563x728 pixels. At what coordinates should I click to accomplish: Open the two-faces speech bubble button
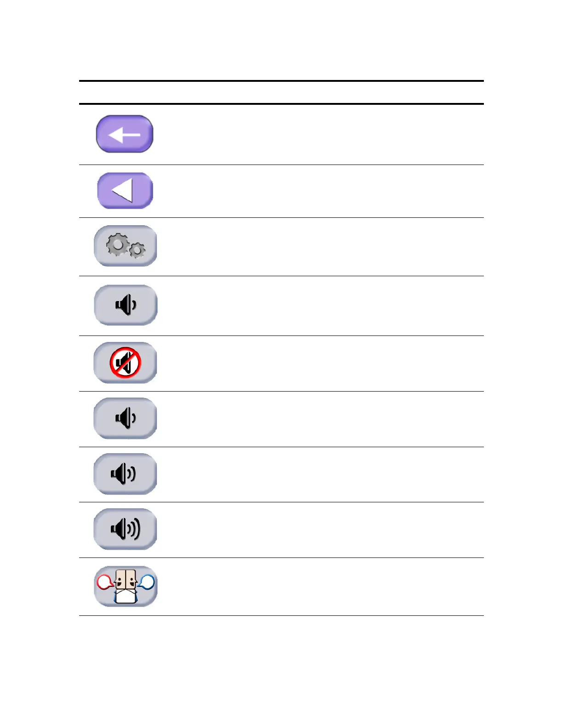126,586
